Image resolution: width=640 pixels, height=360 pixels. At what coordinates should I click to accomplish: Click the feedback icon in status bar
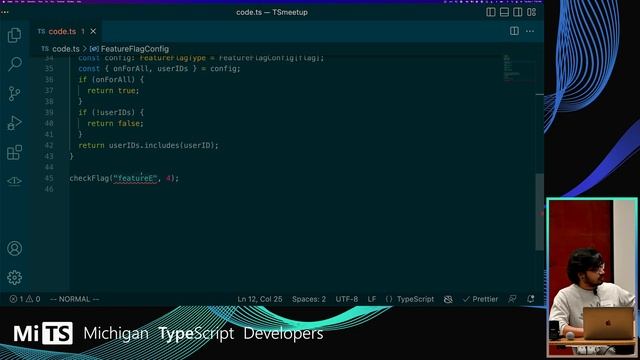tap(512, 299)
